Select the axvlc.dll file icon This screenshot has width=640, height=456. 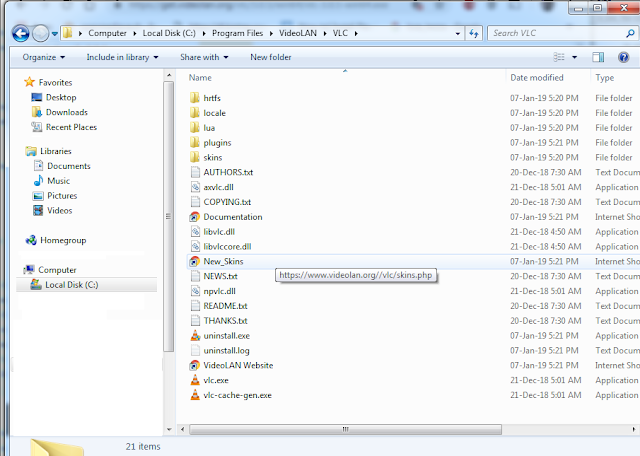click(195, 187)
